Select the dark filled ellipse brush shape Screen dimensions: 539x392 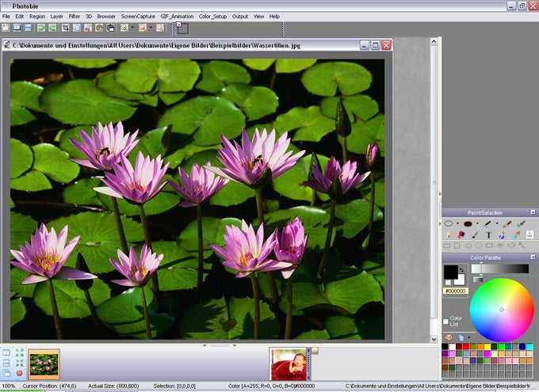point(468,224)
